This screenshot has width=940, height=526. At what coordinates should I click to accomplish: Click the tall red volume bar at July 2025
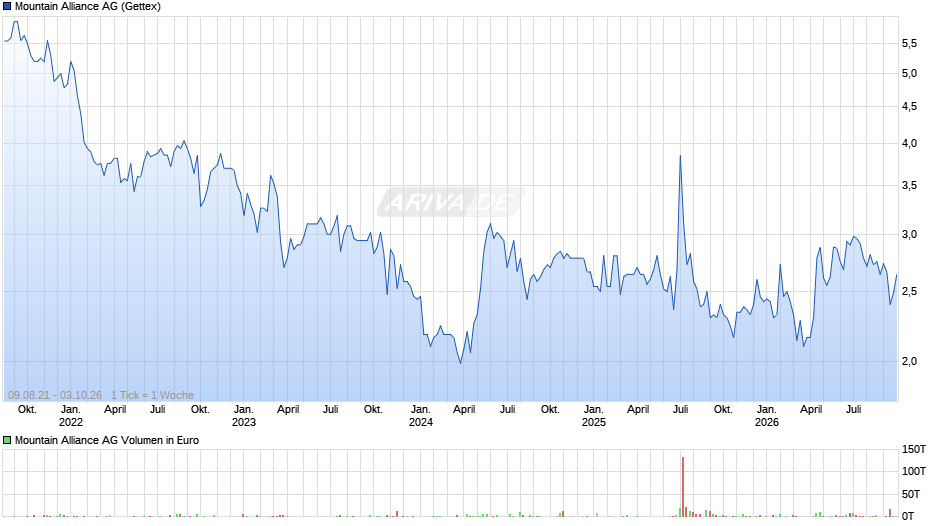683,486
